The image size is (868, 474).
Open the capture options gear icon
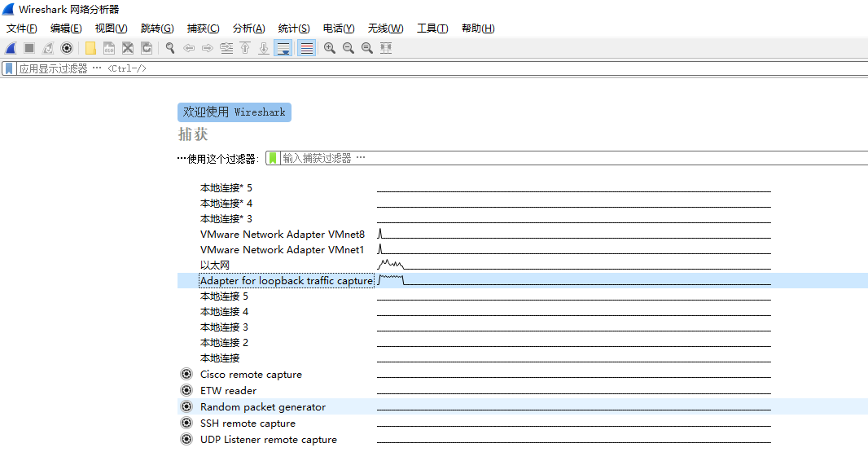pos(67,48)
